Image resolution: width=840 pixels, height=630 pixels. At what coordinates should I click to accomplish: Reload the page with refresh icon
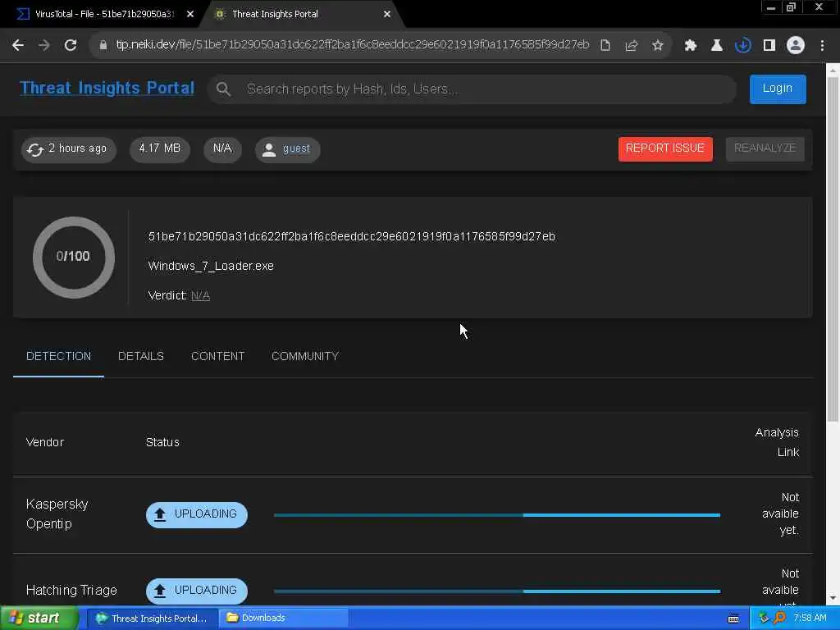(71, 45)
